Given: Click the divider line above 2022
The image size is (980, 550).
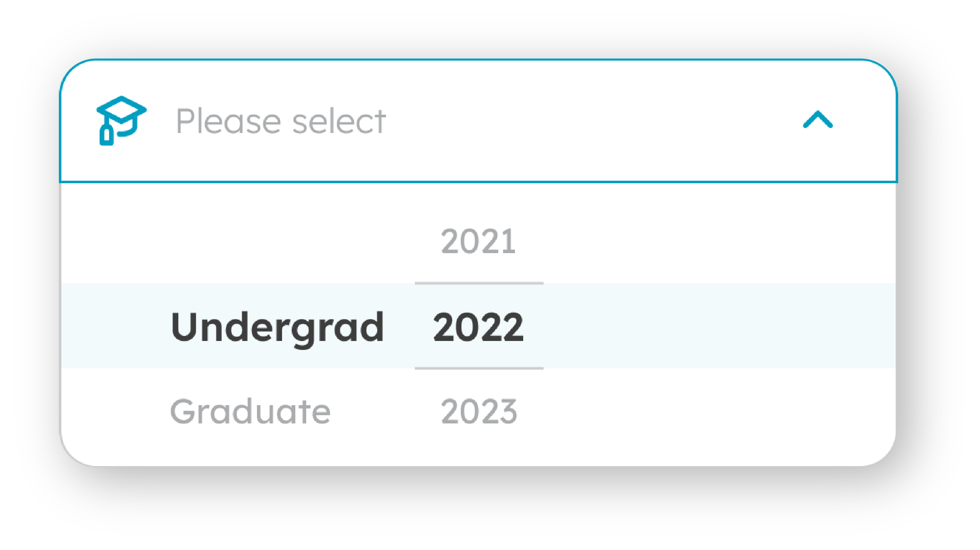Looking at the screenshot, I should coord(479,283).
